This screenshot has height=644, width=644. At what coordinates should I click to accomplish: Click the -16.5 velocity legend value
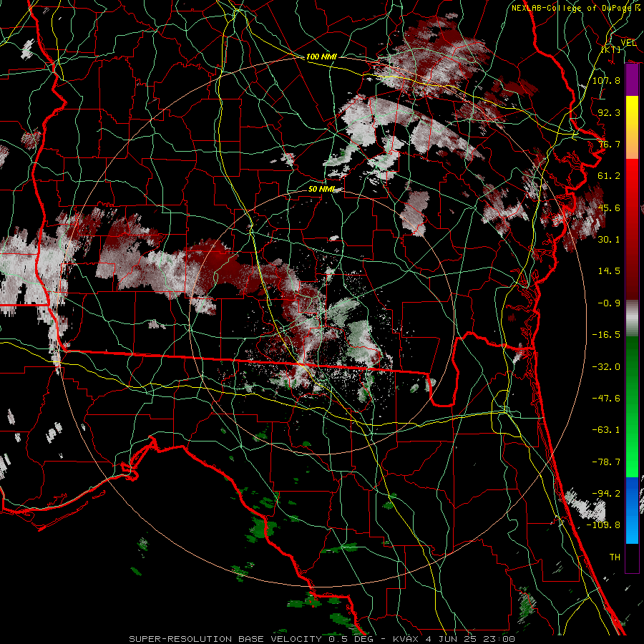(606, 335)
